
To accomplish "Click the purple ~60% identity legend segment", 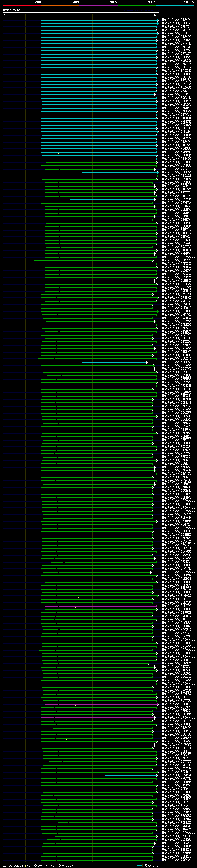I will (99, 6).
